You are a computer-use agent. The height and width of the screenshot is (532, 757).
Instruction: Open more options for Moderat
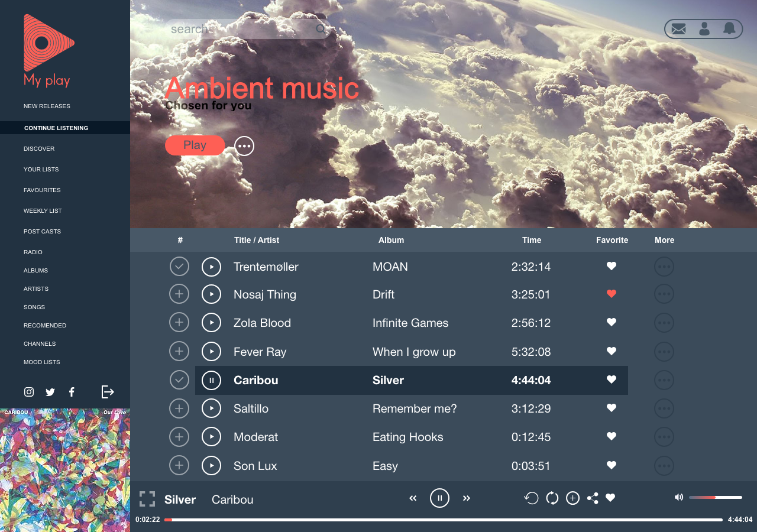pyautogui.click(x=664, y=437)
